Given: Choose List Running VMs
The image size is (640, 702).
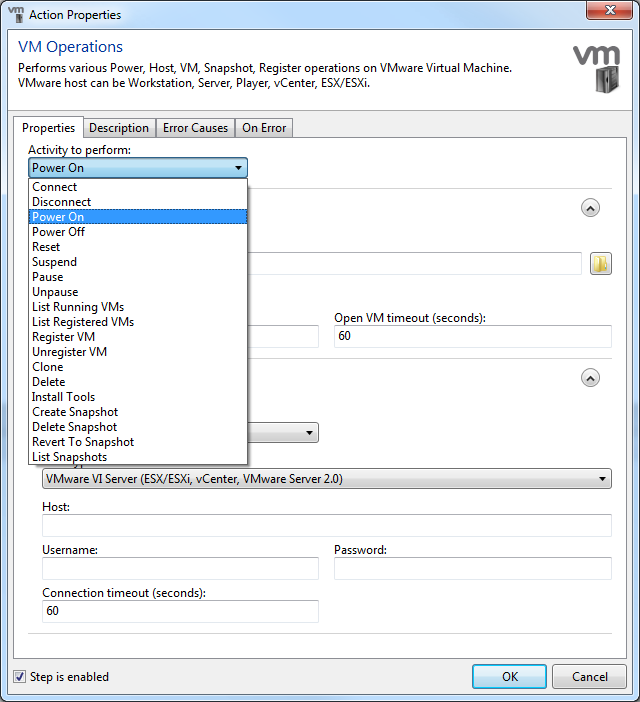Looking at the screenshot, I should (x=138, y=307).
